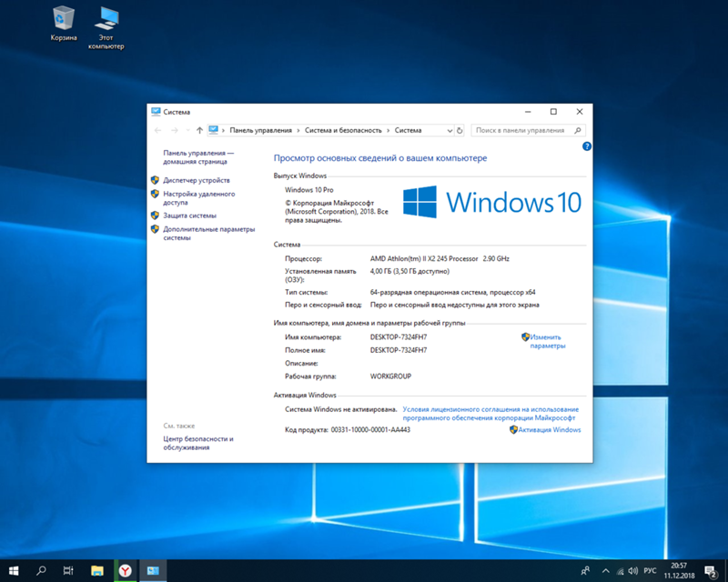728x582 pixels.
Task: Click the WORKGROUP value
Action: point(390,376)
